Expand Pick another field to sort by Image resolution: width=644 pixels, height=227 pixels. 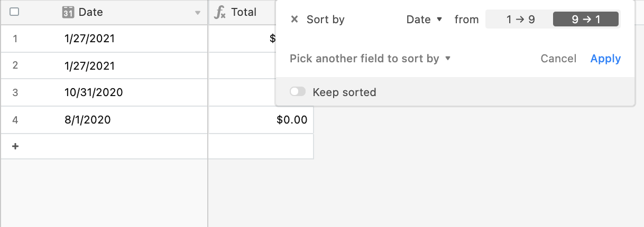(370, 59)
